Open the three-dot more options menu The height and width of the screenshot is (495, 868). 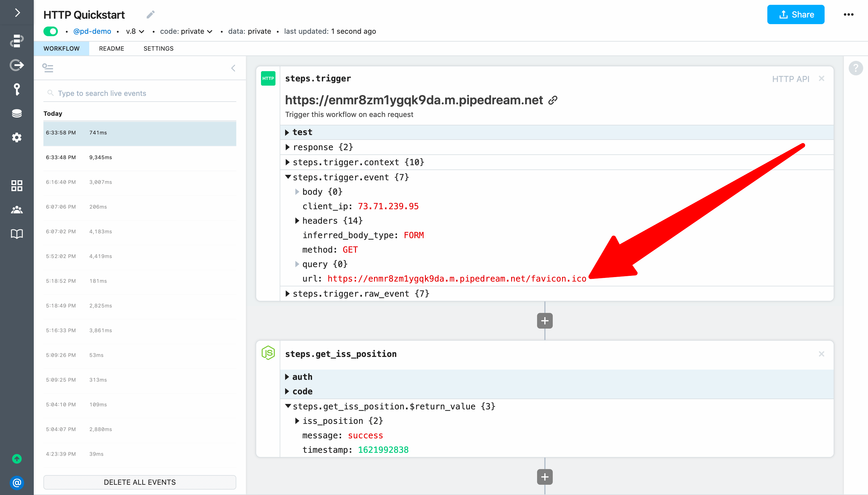coord(848,14)
